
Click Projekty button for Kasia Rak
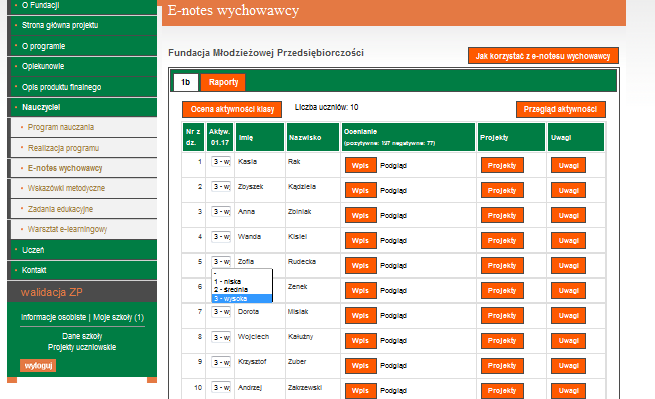click(x=502, y=165)
